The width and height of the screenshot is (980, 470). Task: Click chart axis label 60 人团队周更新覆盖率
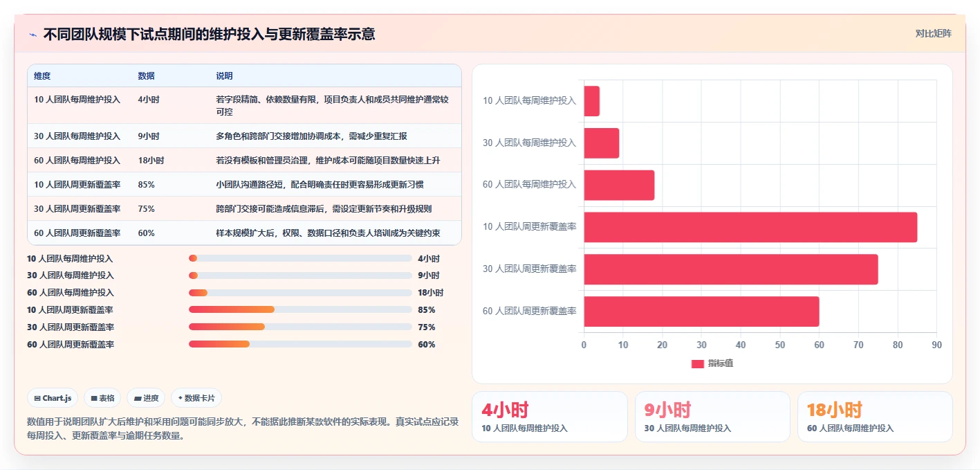click(x=529, y=311)
